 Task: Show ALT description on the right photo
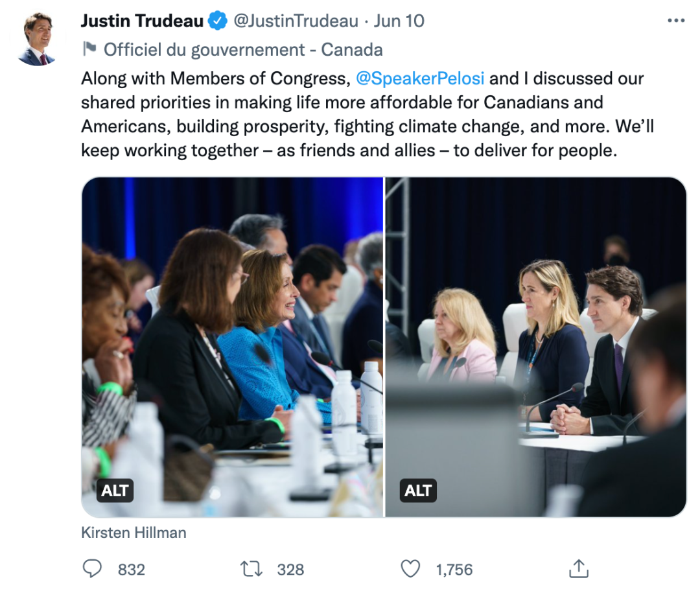click(418, 491)
